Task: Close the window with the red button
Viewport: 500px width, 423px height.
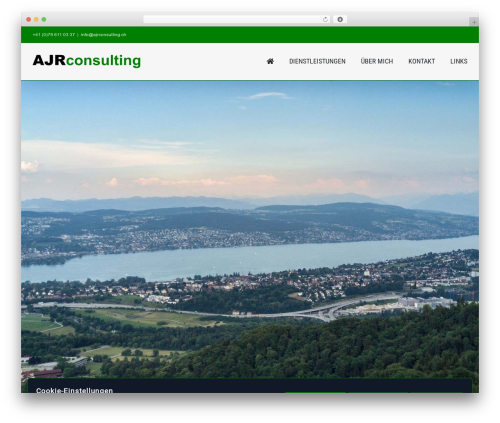Action: tap(29, 20)
